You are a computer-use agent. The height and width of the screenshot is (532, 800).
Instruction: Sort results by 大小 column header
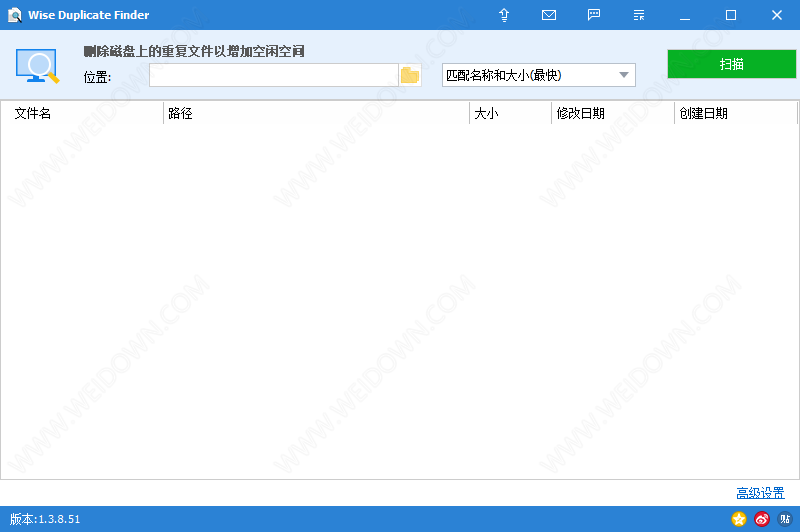point(510,113)
